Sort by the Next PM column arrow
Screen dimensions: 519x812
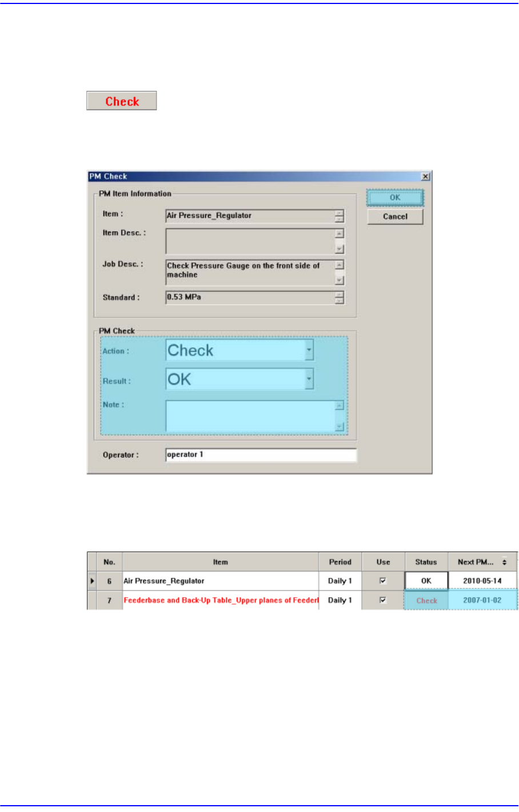coord(504,562)
